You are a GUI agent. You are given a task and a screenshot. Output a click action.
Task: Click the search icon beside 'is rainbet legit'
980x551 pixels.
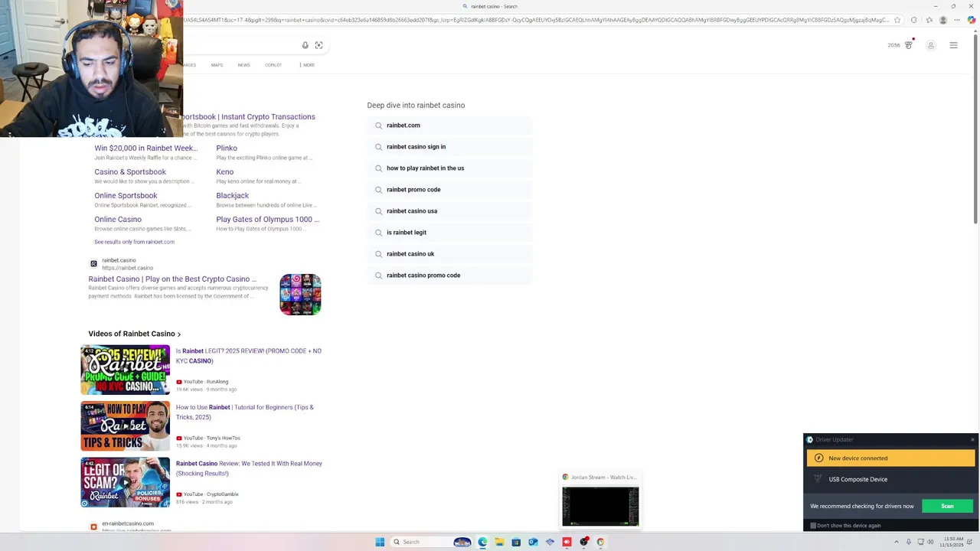pyautogui.click(x=378, y=233)
